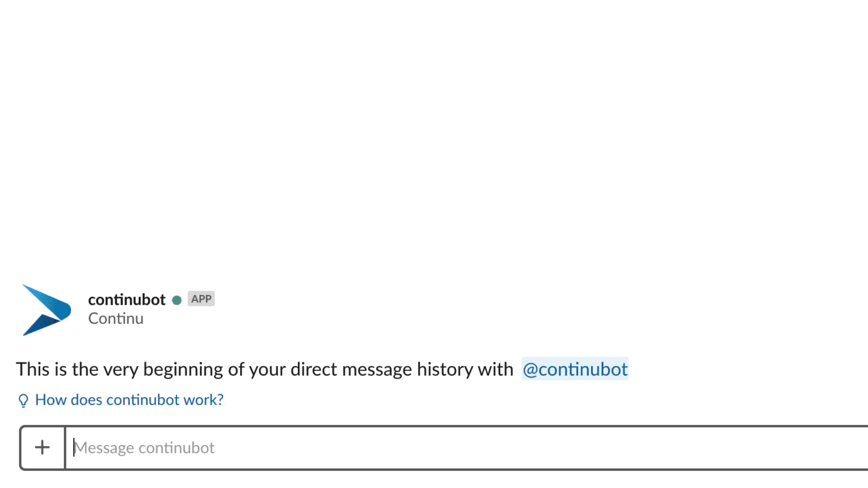Open attachments with the plus button
The width and height of the screenshot is (868, 488).
pyautogui.click(x=42, y=447)
